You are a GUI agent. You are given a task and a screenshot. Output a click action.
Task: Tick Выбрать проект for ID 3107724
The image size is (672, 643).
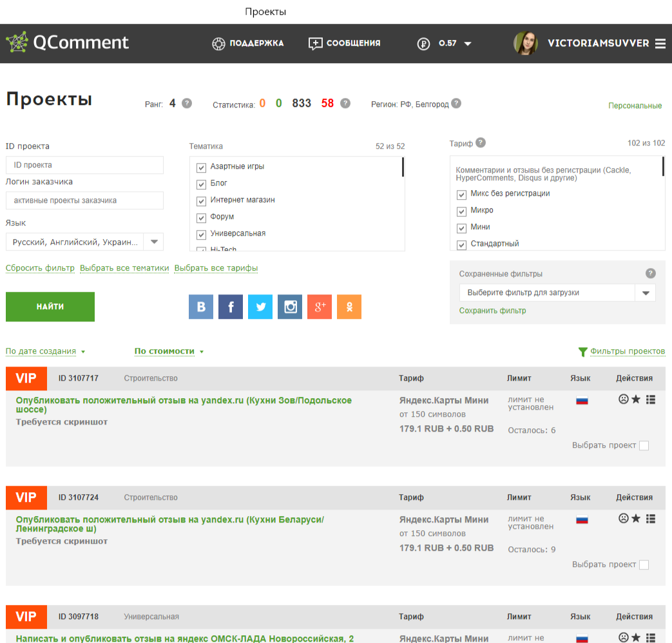tap(644, 564)
